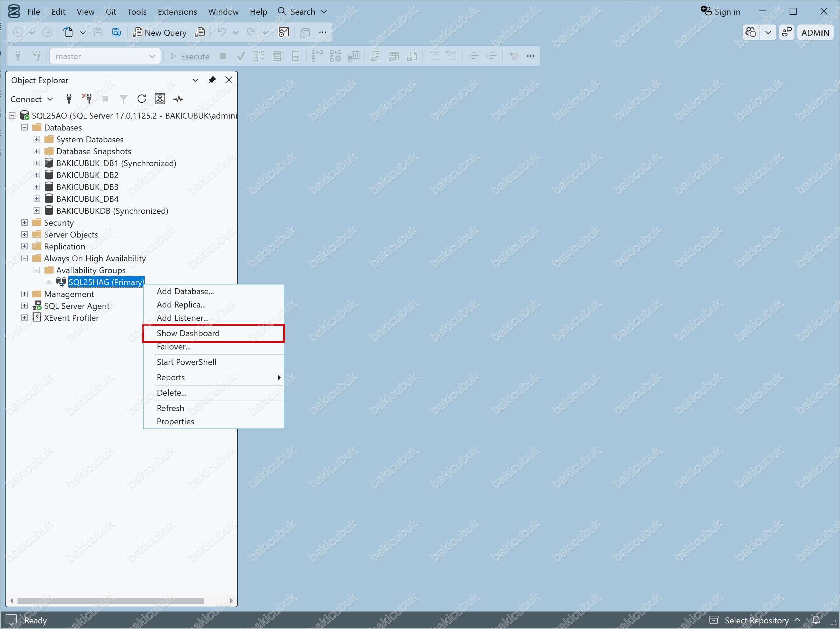840x629 pixels.
Task: Click the Parse checkmark icon
Action: (241, 56)
